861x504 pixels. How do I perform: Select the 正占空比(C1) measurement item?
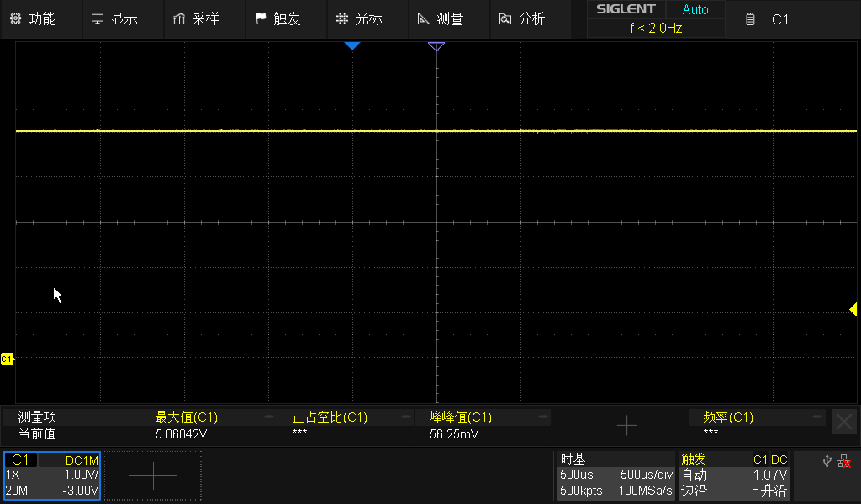click(x=330, y=417)
